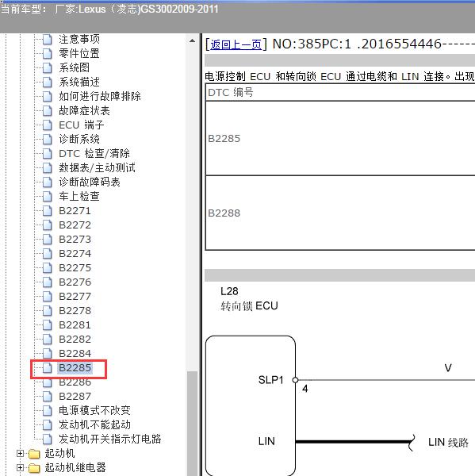Click the page icon beside 发动机不能起动

coord(47,424)
